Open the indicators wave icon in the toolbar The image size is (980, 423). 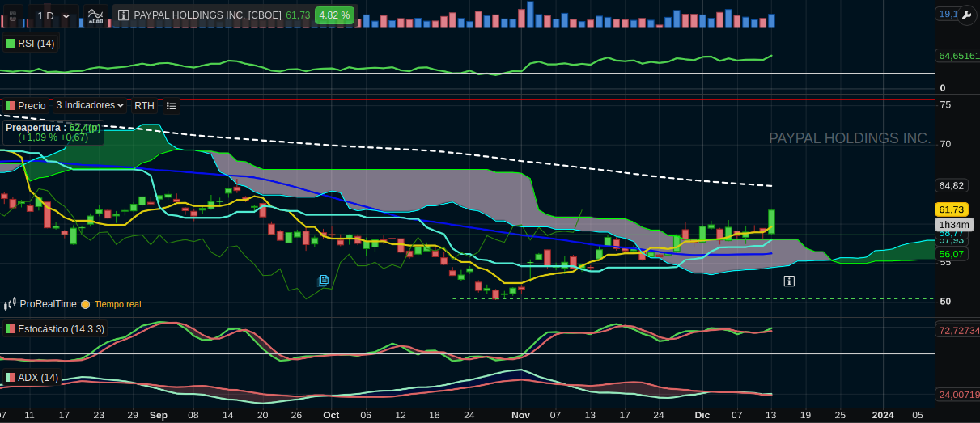(x=95, y=15)
